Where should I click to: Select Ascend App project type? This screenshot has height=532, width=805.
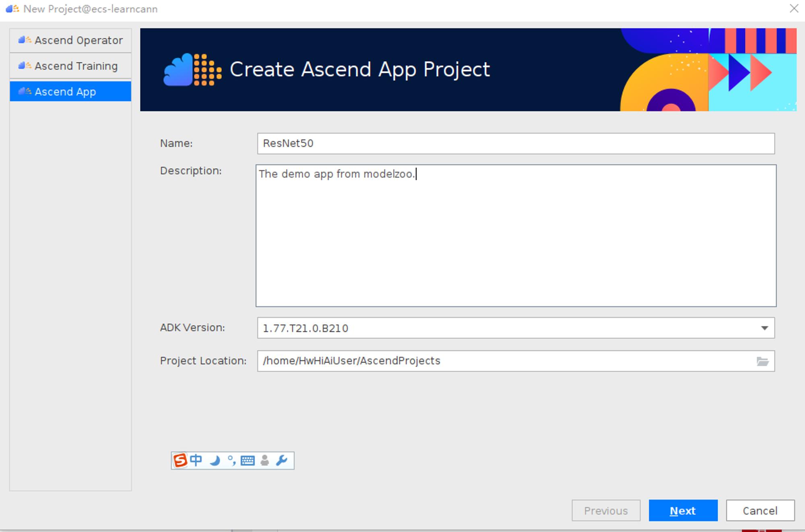(x=70, y=91)
